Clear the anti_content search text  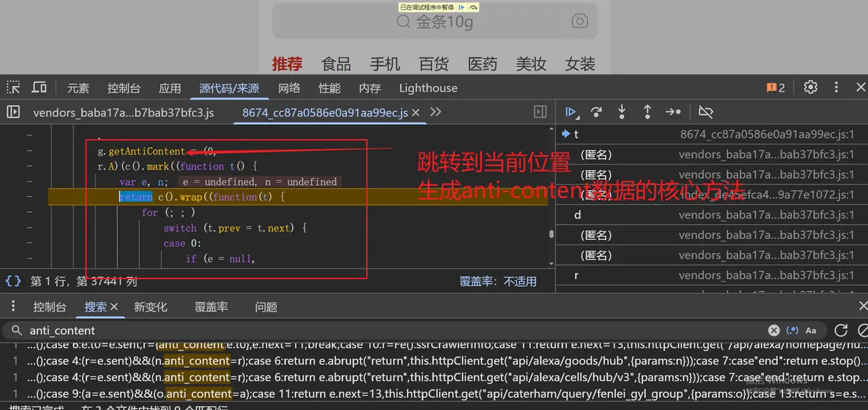click(x=774, y=331)
